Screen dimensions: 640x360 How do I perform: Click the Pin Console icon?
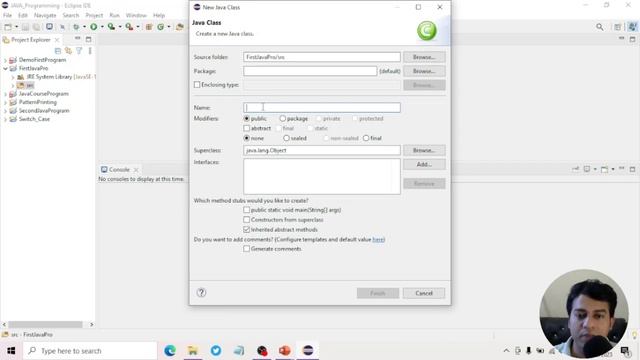[576, 169]
